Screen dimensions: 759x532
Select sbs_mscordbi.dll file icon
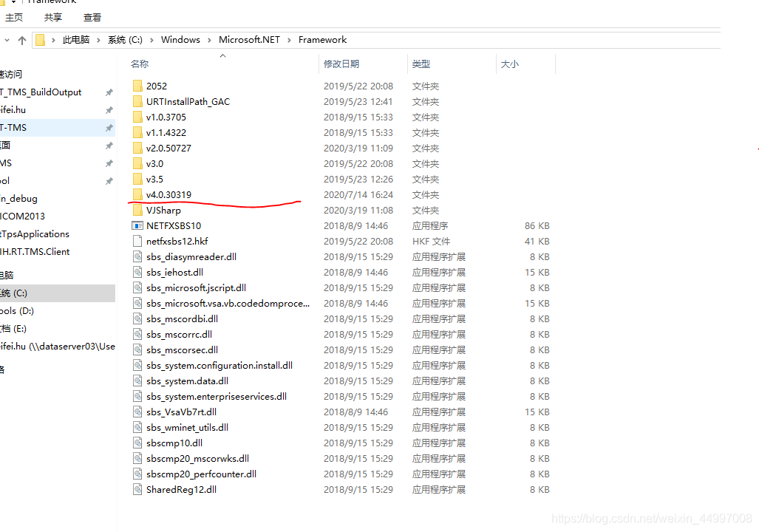click(x=137, y=318)
